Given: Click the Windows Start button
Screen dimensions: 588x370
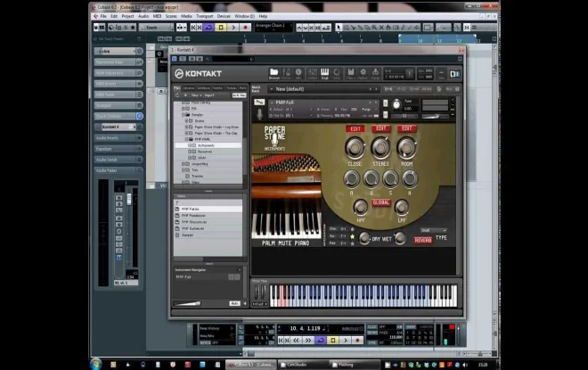Looking at the screenshot, I should click(x=96, y=364).
